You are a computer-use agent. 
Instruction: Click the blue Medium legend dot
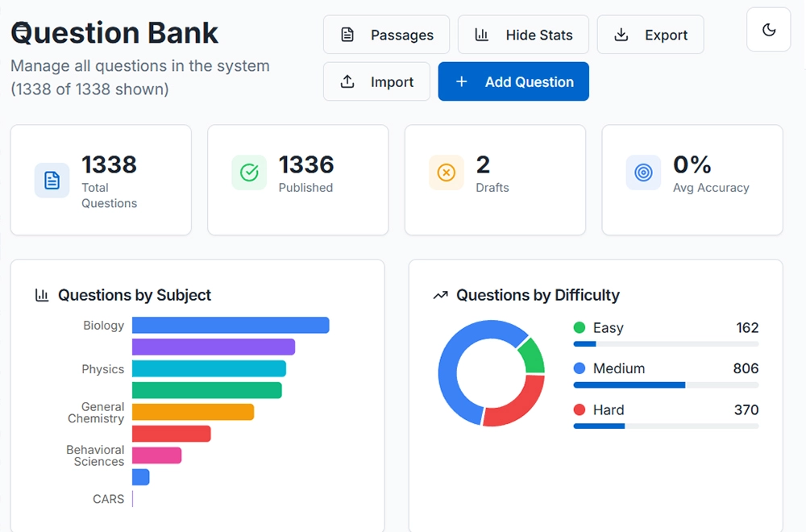coord(580,368)
